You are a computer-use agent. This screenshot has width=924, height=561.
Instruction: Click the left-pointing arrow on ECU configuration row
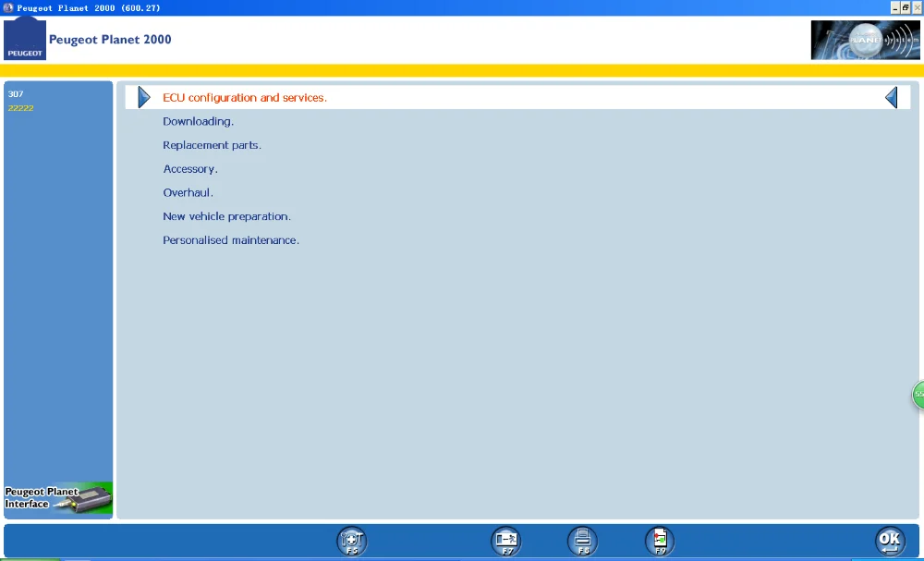891,97
